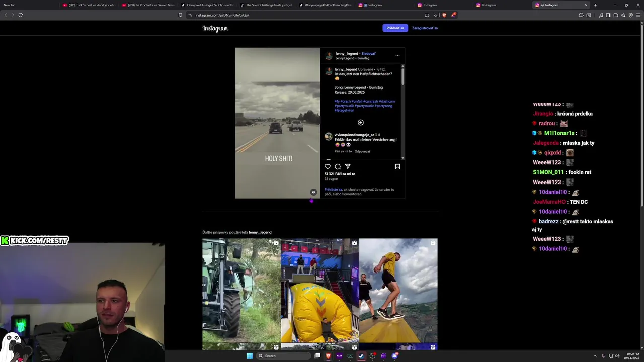The height and width of the screenshot is (362, 644).
Task: Open system volume tray icon
Action: 617,356
